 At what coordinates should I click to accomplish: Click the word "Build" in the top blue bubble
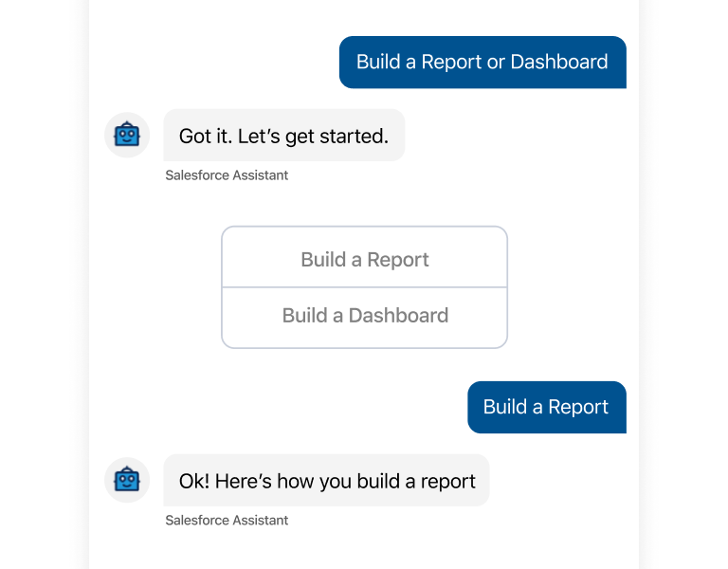pyautogui.click(x=378, y=63)
